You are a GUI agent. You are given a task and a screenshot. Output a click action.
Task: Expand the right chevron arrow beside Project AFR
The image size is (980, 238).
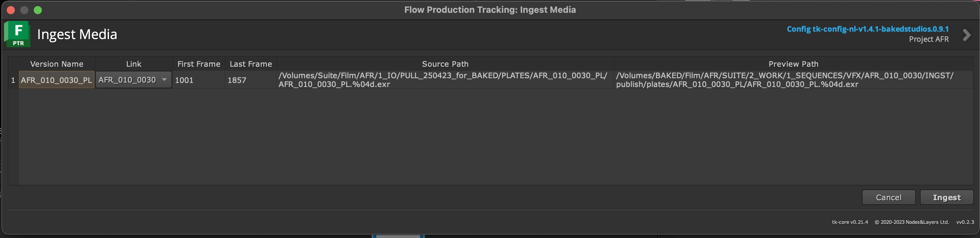tap(967, 35)
